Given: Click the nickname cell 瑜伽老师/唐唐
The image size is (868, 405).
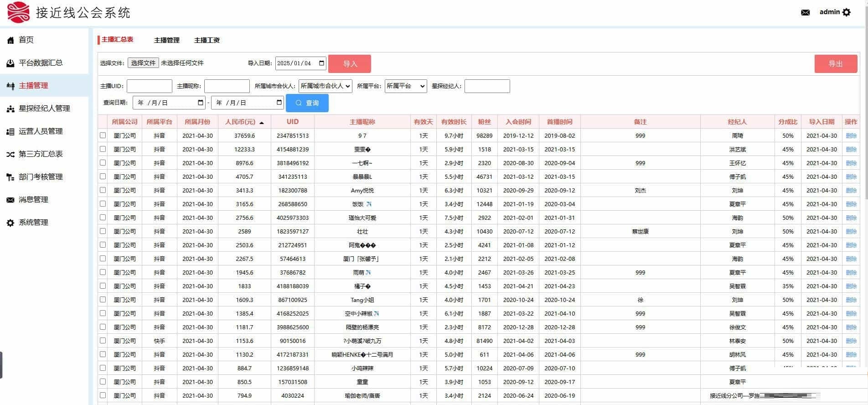Looking at the screenshot, I should pyautogui.click(x=362, y=395).
